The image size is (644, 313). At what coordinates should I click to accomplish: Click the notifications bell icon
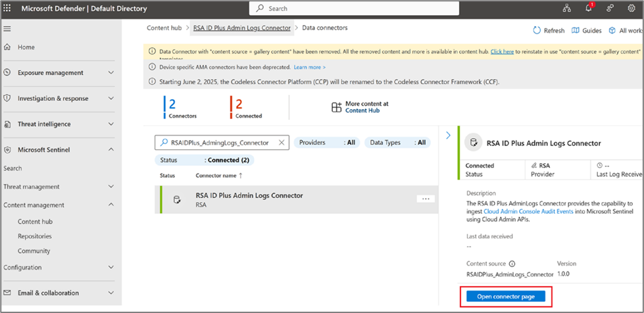coord(588,9)
